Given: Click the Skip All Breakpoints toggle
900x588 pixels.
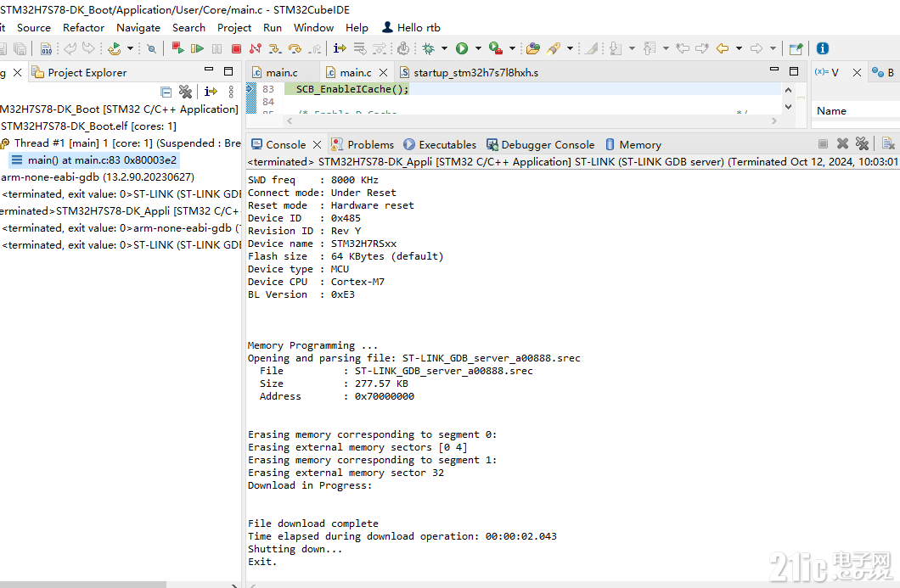Looking at the screenshot, I should 151,48.
